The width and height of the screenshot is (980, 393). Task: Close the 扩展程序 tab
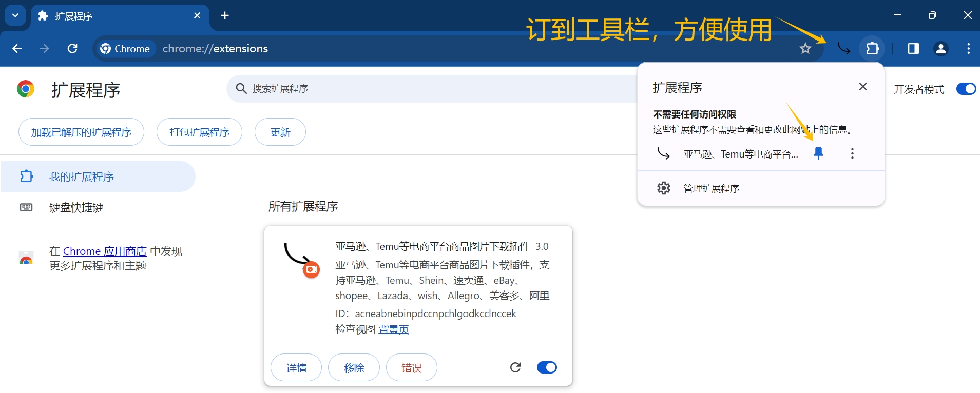click(x=197, y=15)
